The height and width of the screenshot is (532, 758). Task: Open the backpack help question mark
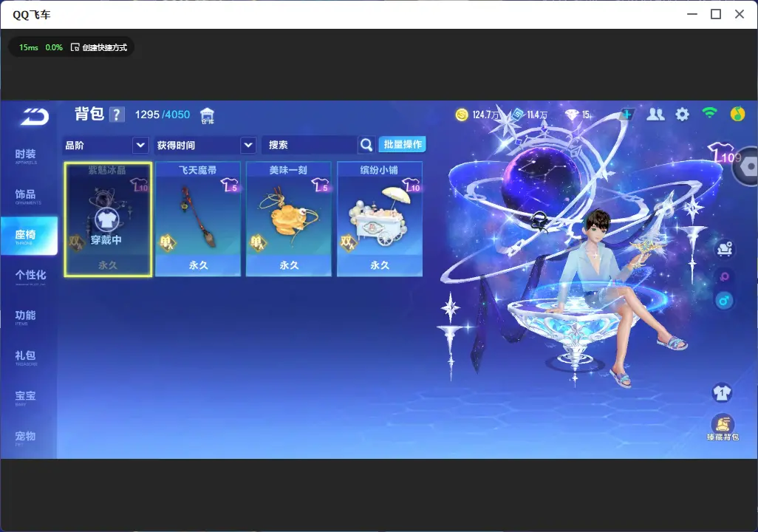(117, 115)
